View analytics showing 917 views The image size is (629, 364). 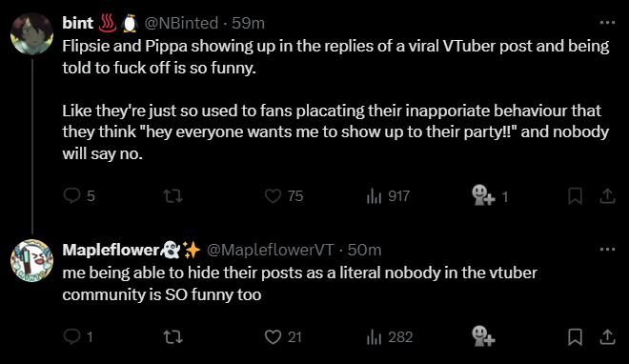[x=388, y=196]
